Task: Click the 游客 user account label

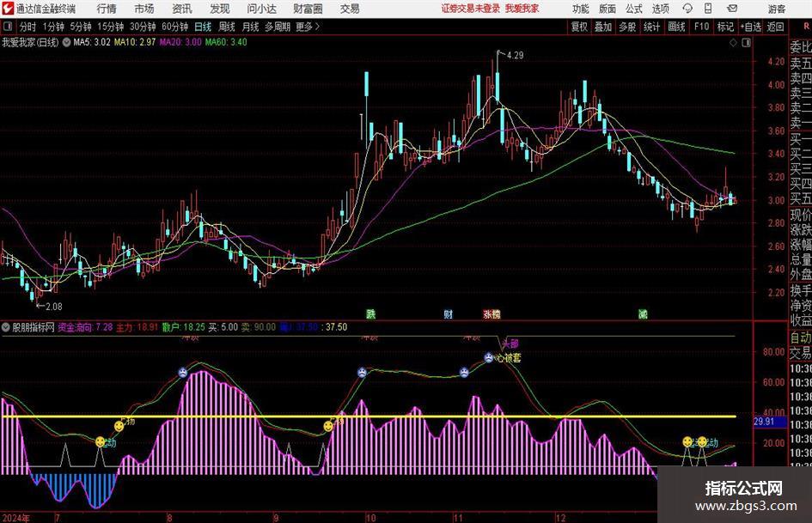Action: click(x=776, y=9)
